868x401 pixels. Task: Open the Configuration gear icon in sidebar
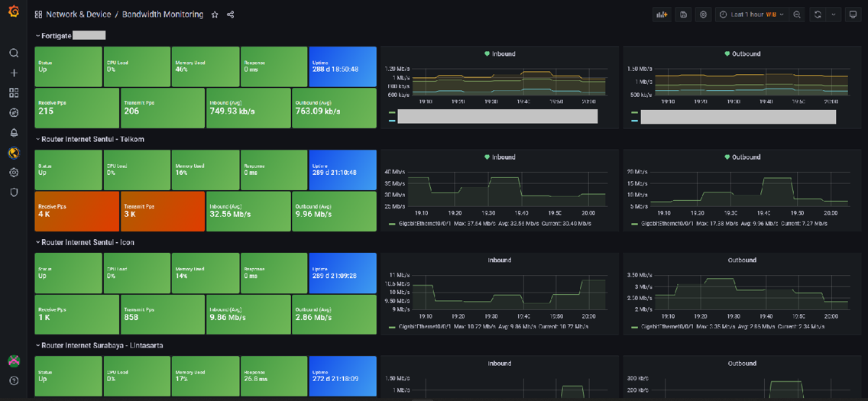[x=15, y=173]
